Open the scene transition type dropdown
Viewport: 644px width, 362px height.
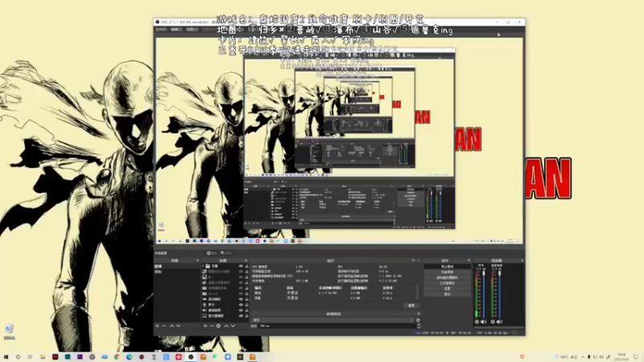(332, 320)
